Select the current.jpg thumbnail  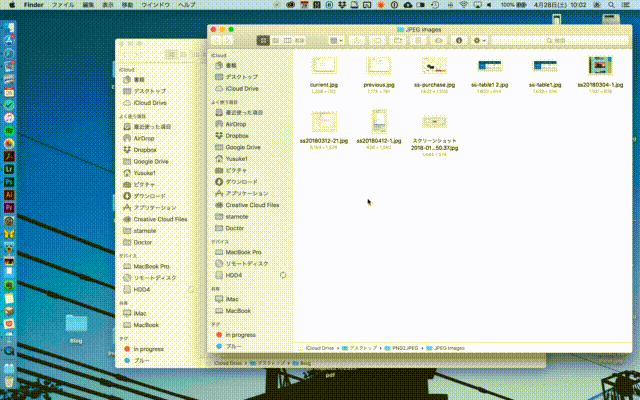click(x=323, y=67)
